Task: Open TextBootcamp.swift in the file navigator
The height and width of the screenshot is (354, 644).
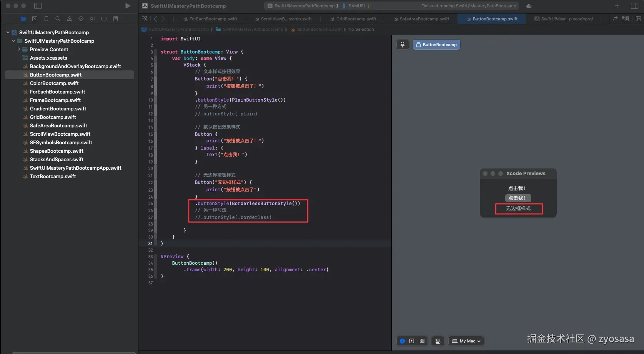Action: click(x=53, y=176)
